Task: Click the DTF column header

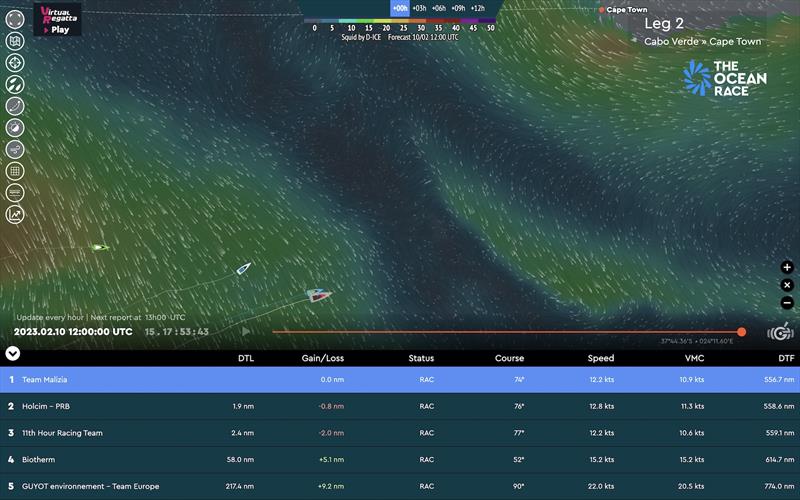Action: coord(786,358)
